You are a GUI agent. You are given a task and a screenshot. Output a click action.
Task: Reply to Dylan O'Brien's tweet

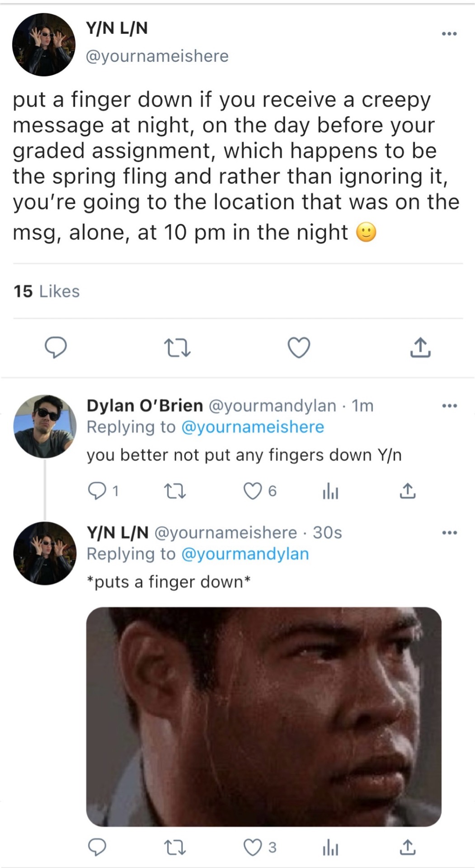[96, 491]
